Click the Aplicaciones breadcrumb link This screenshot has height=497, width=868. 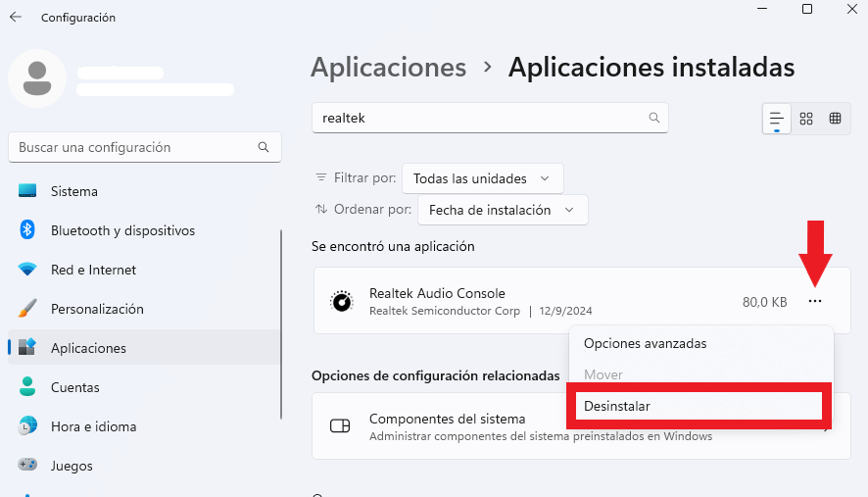pyautogui.click(x=389, y=67)
